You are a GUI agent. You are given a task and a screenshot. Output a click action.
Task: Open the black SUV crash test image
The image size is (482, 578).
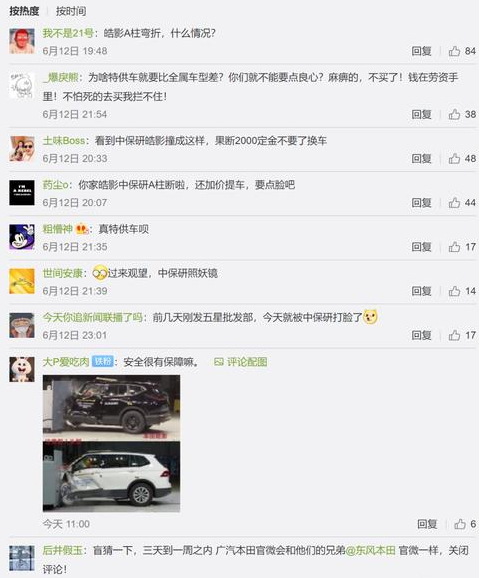[x=111, y=407]
